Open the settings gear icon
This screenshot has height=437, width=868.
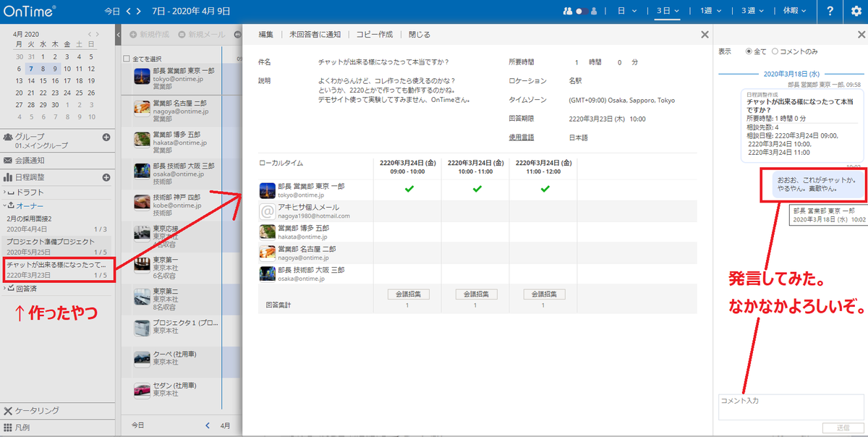(856, 10)
